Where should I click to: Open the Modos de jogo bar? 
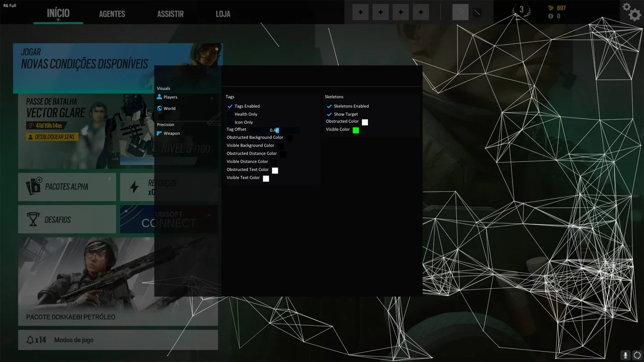pyautogui.click(x=118, y=340)
